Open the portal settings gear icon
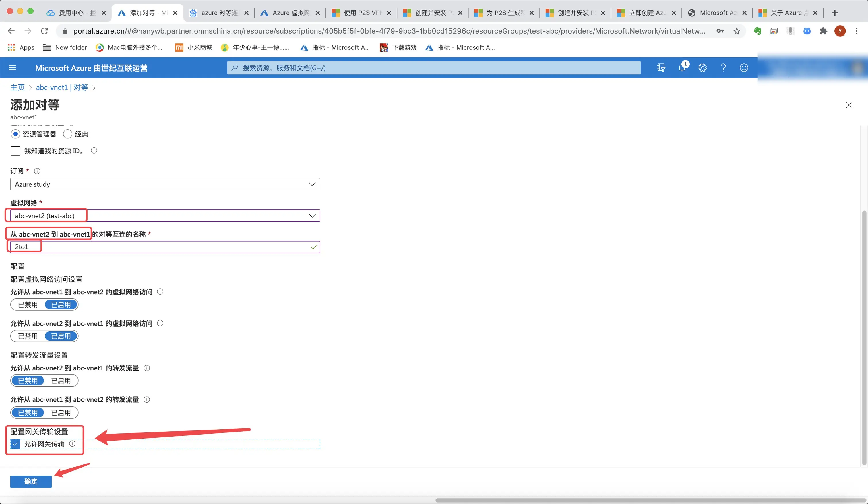 (x=702, y=68)
